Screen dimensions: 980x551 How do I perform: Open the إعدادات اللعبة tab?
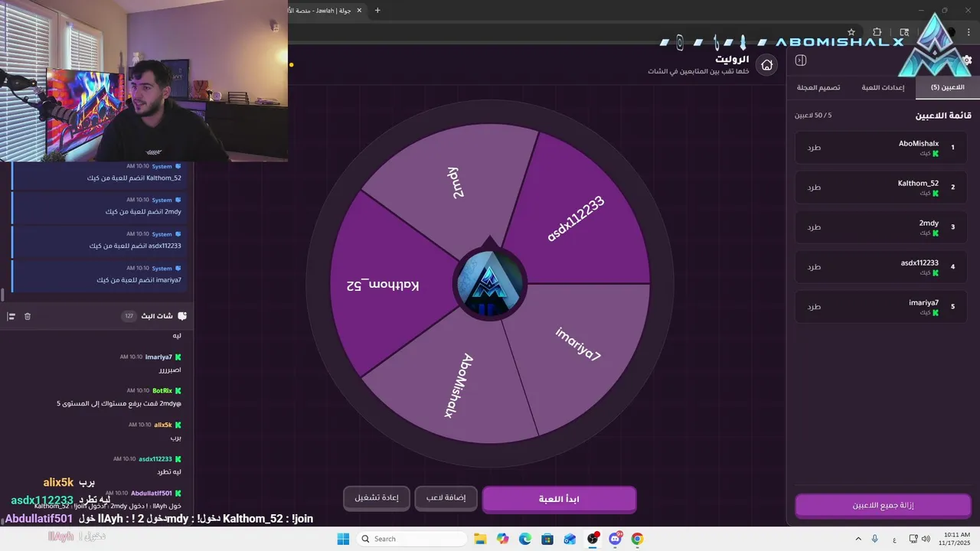pyautogui.click(x=883, y=87)
